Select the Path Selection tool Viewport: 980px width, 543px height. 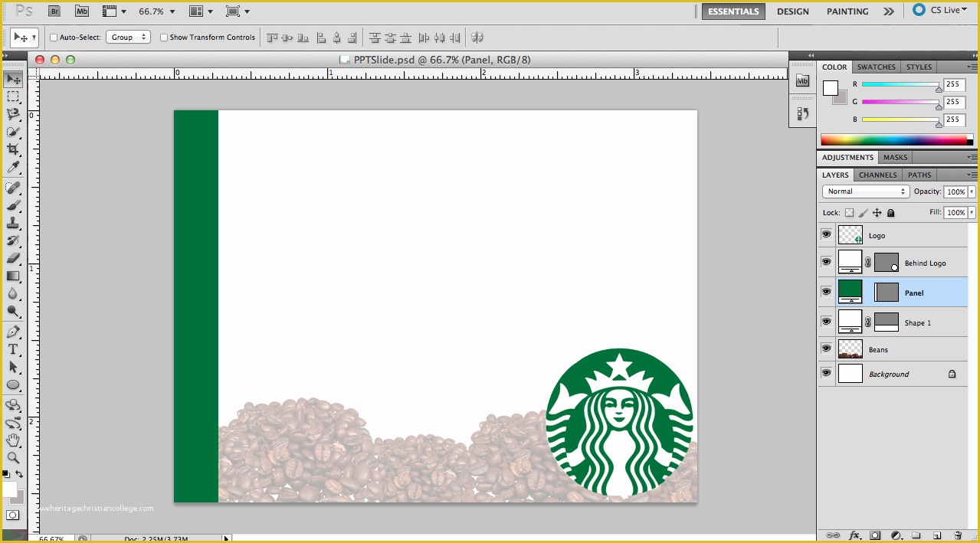click(x=13, y=367)
